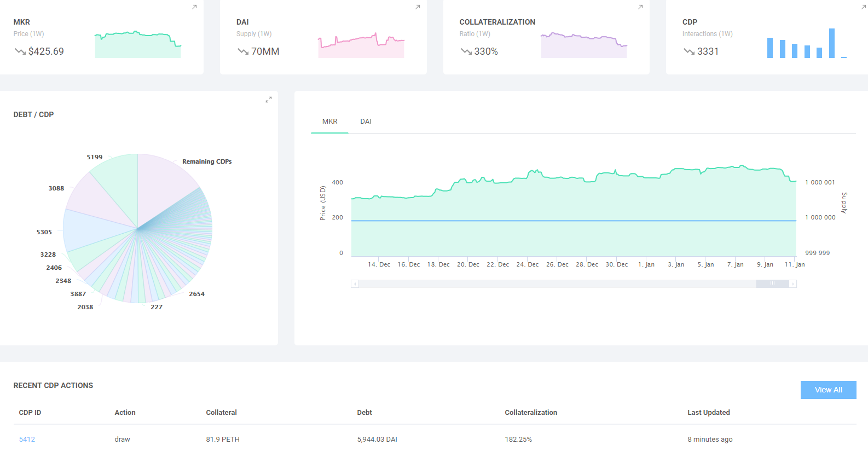Image resolution: width=868 pixels, height=451 pixels.
Task: Expand the Debt / CDP pie chart panel
Action: coord(269,100)
